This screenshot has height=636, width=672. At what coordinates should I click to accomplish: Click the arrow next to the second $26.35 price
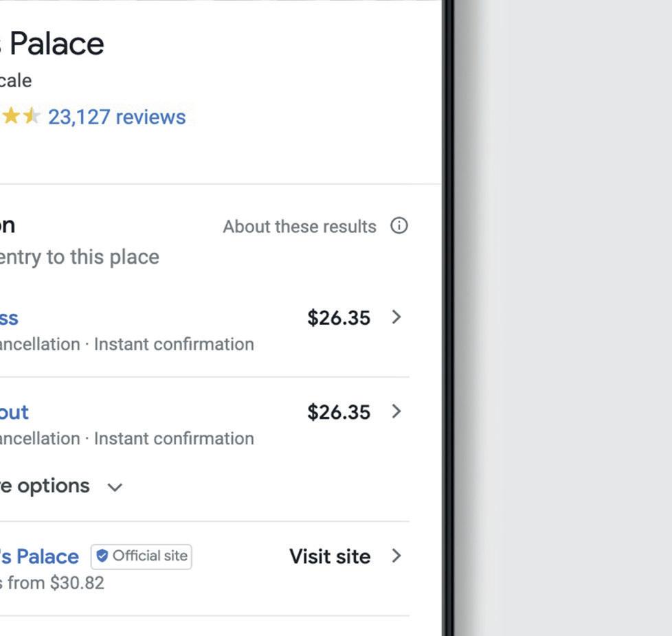(x=396, y=411)
